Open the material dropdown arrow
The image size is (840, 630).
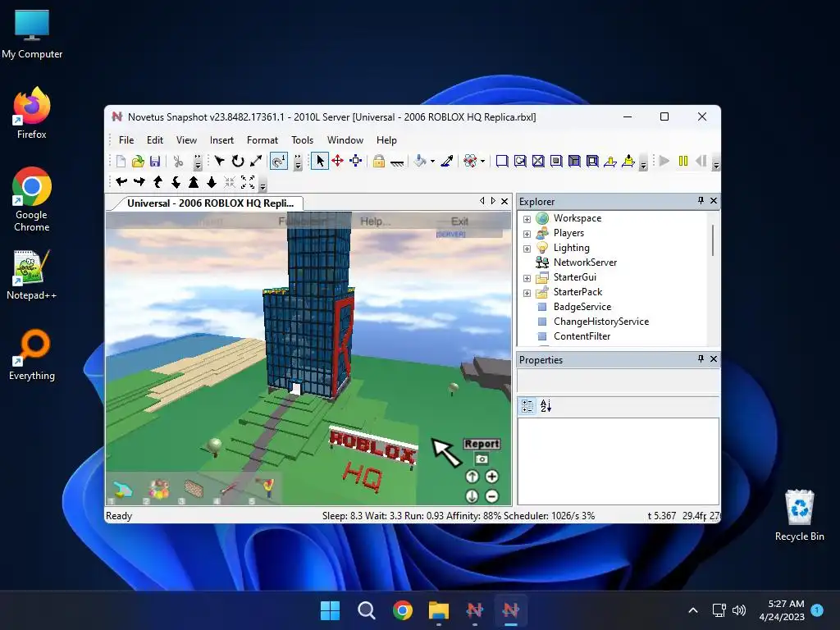[482, 162]
